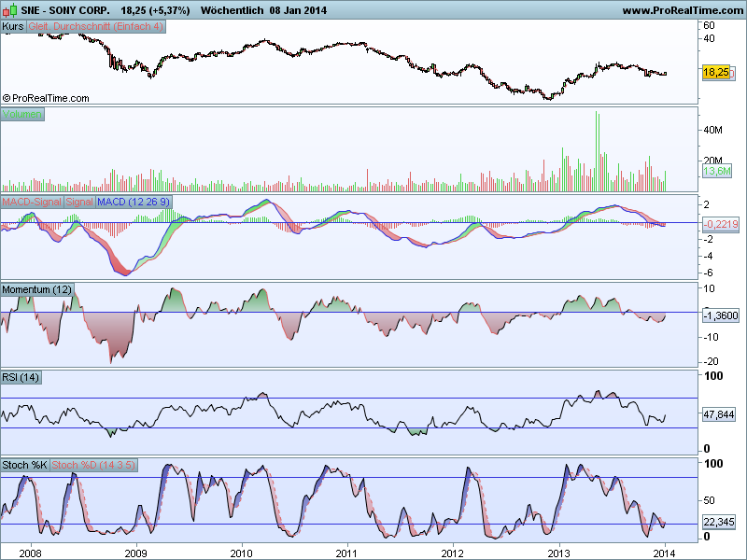Click the 2013 label on time axis
Image resolution: width=747 pixels, height=560 pixels.
pos(558,553)
